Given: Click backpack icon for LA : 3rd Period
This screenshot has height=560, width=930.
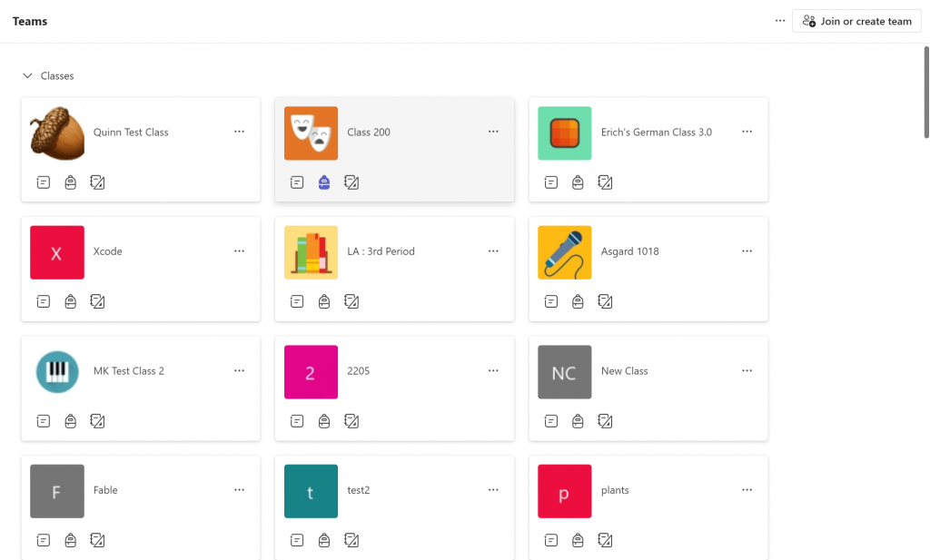Looking at the screenshot, I should pos(324,301).
